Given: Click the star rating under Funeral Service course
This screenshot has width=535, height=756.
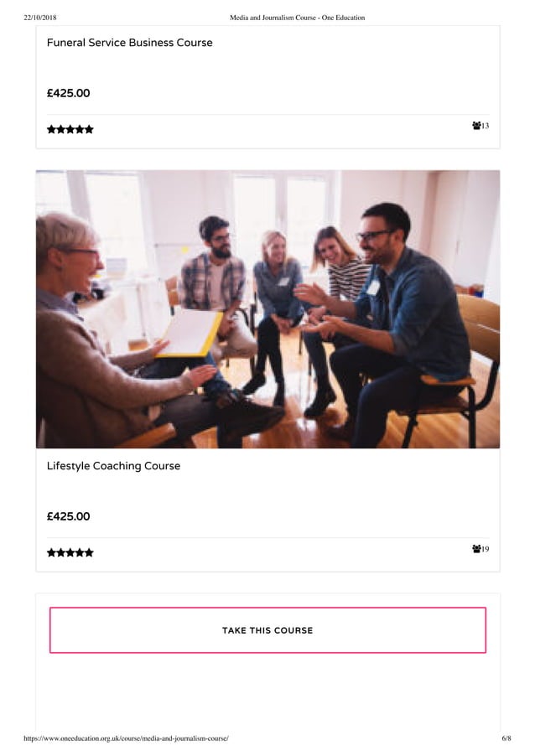Looking at the screenshot, I should pos(70,129).
